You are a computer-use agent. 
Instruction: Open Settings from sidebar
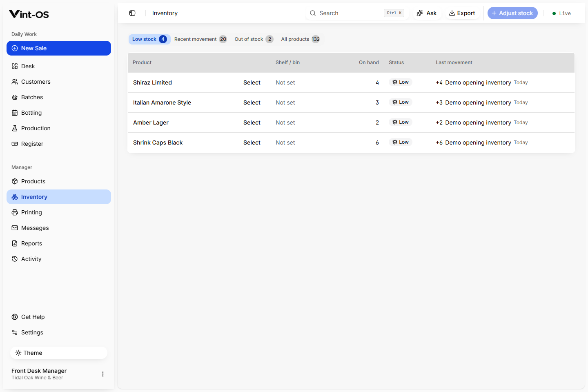(x=59, y=332)
